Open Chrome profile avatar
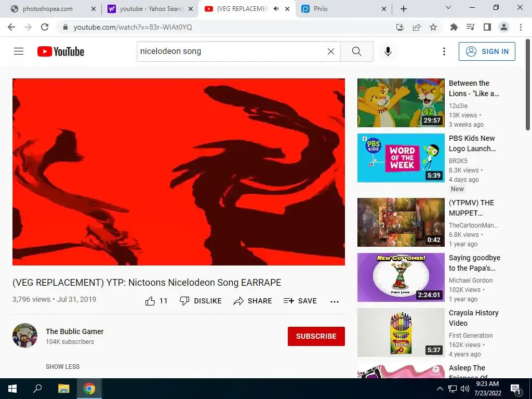 504,27
